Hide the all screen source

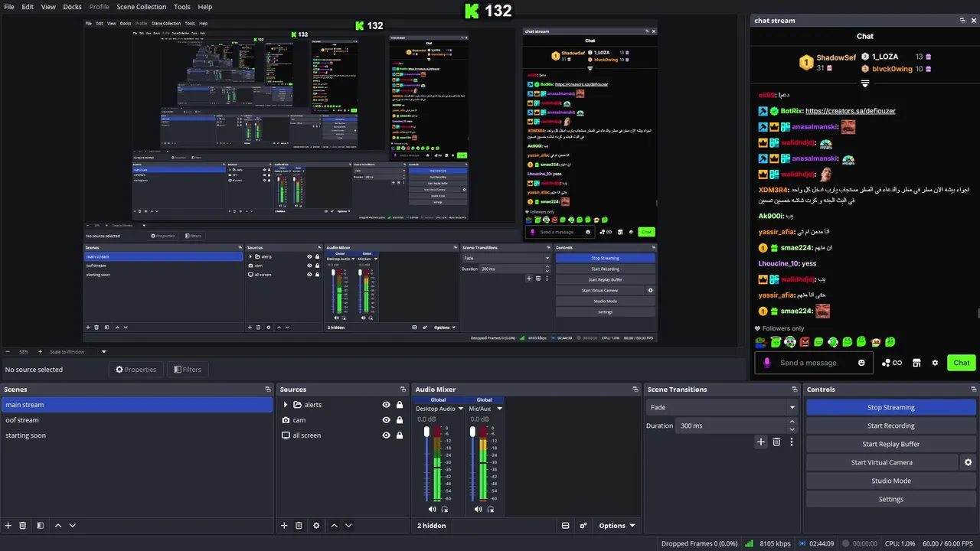tap(386, 435)
